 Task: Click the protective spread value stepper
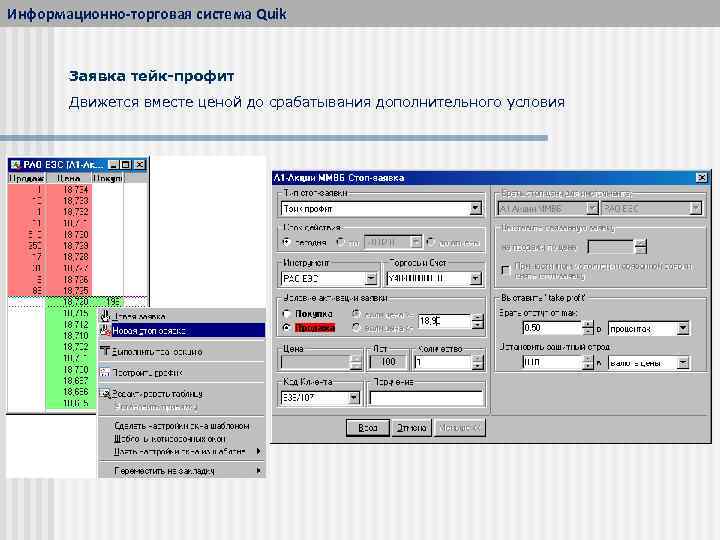pos(588,362)
